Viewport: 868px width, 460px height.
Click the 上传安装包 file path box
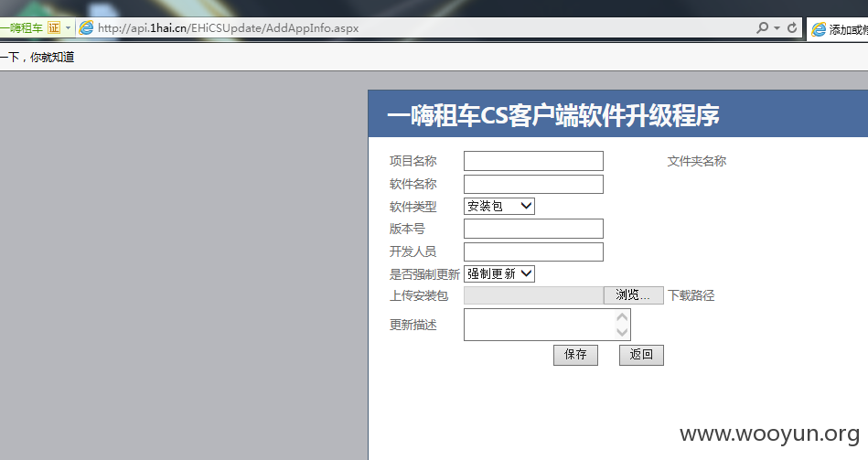coord(533,295)
